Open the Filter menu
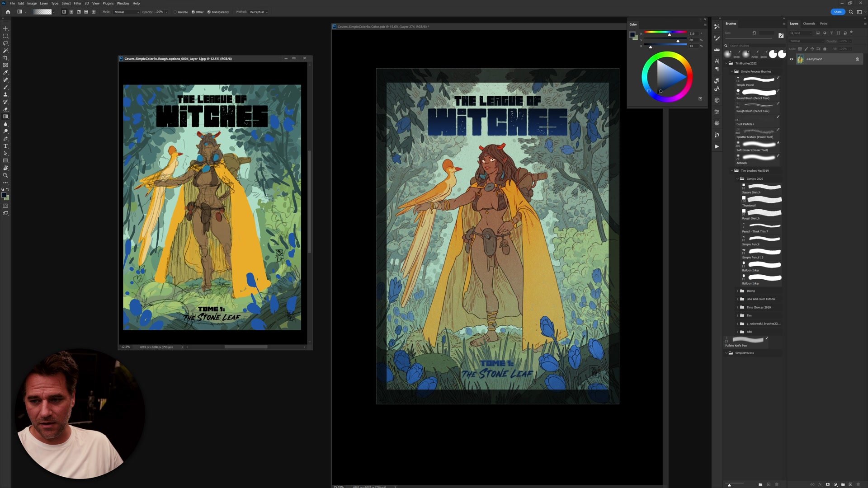The height and width of the screenshot is (488, 868). coord(77,3)
